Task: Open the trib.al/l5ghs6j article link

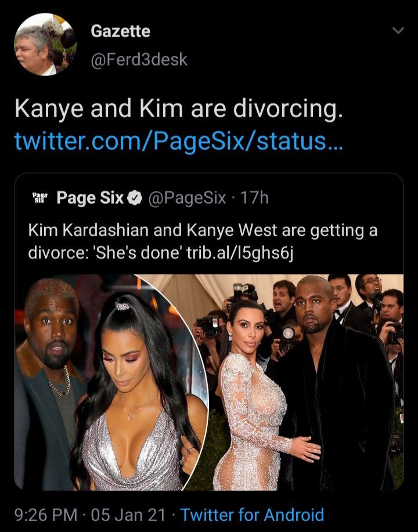Action: pos(240,253)
